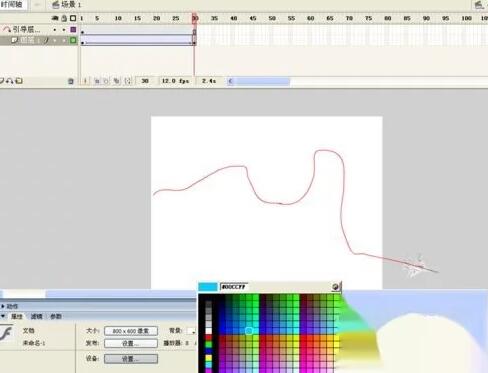The width and height of the screenshot is (488, 373).
Task: Toggle lock dot of the guide layer
Action: point(64,30)
